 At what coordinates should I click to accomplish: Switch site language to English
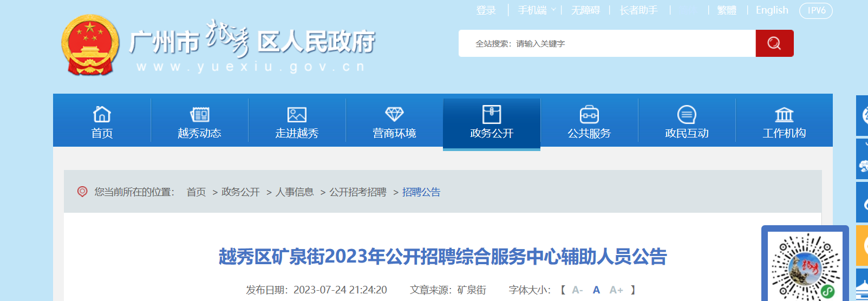click(772, 10)
